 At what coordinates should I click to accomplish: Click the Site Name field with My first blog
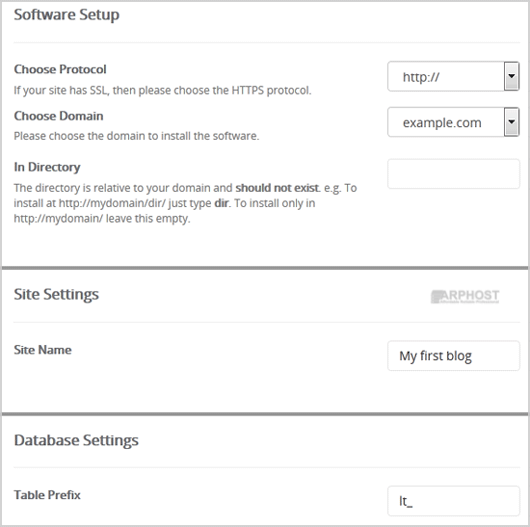(x=453, y=356)
